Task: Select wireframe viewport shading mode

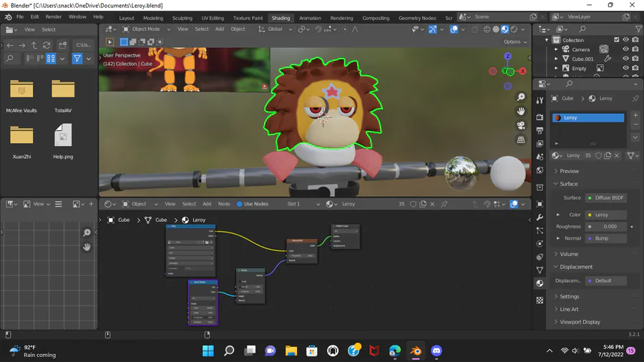Action: coord(487,29)
